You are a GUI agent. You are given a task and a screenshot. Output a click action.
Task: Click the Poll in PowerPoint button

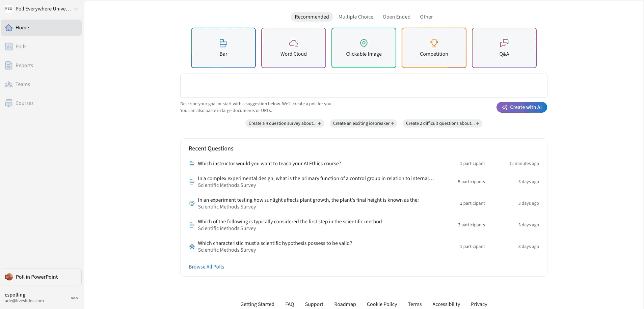(x=41, y=277)
